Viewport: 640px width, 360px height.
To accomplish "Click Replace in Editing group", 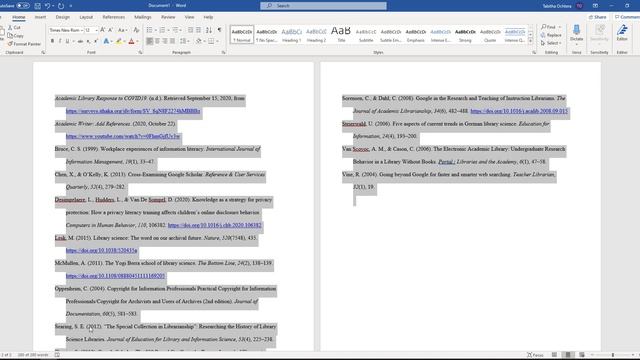I will click(551, 35).
